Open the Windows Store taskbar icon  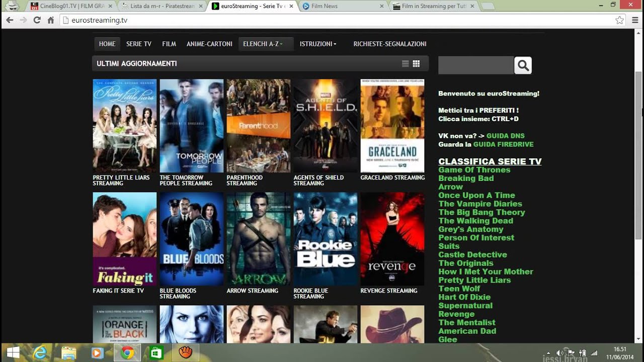156,353
